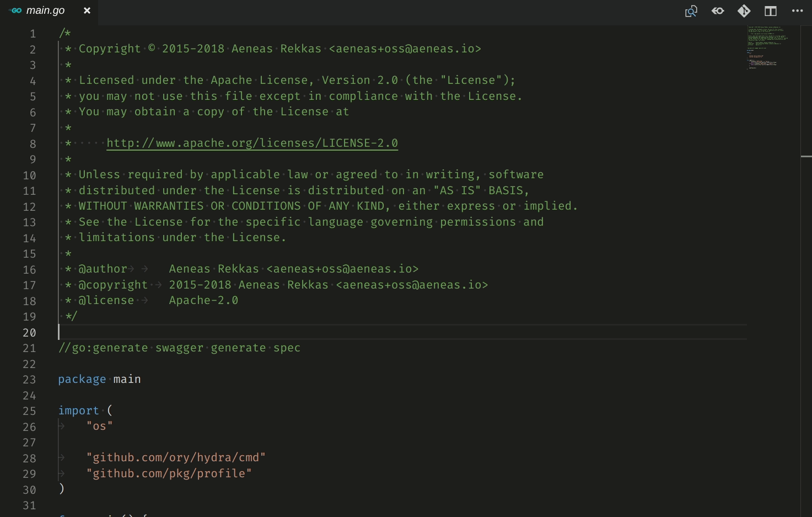Click line number 1 in the gutter

(33, 34)
